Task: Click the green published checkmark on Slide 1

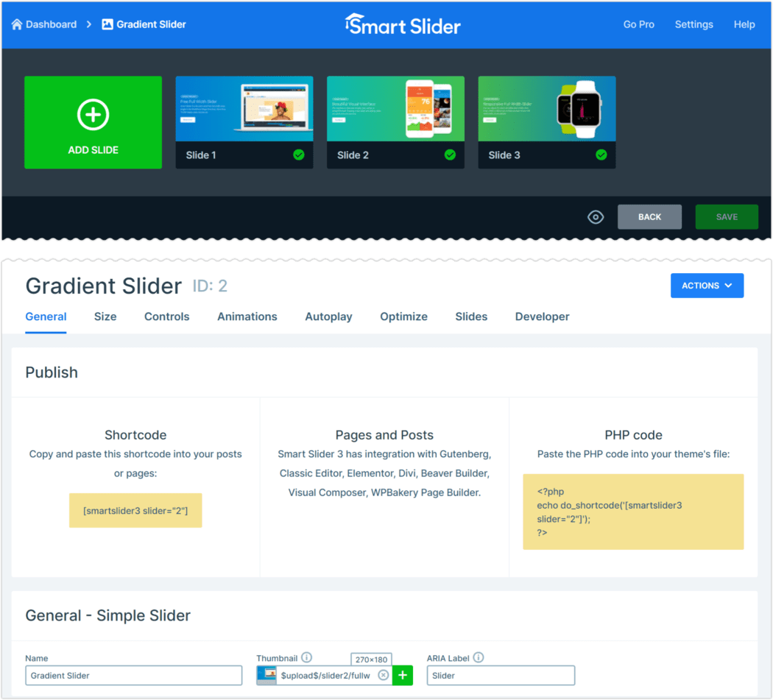Action: point(299,155)
